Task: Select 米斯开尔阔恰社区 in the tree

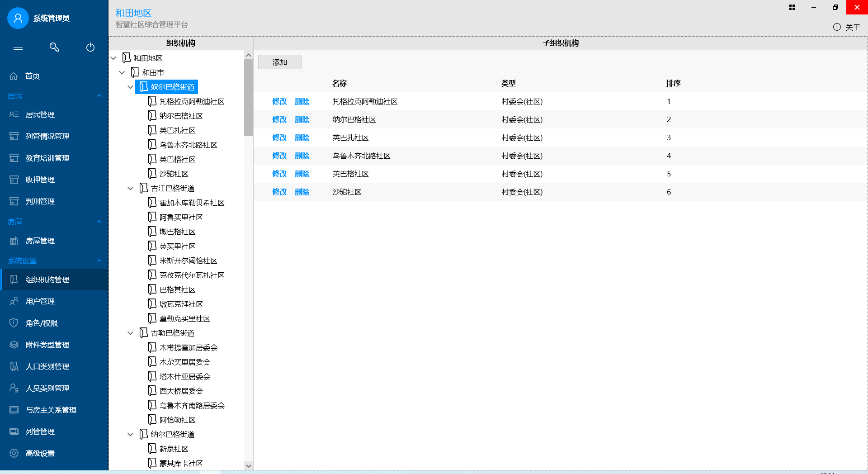Action: pyautogui.click(x=188, y=261)
